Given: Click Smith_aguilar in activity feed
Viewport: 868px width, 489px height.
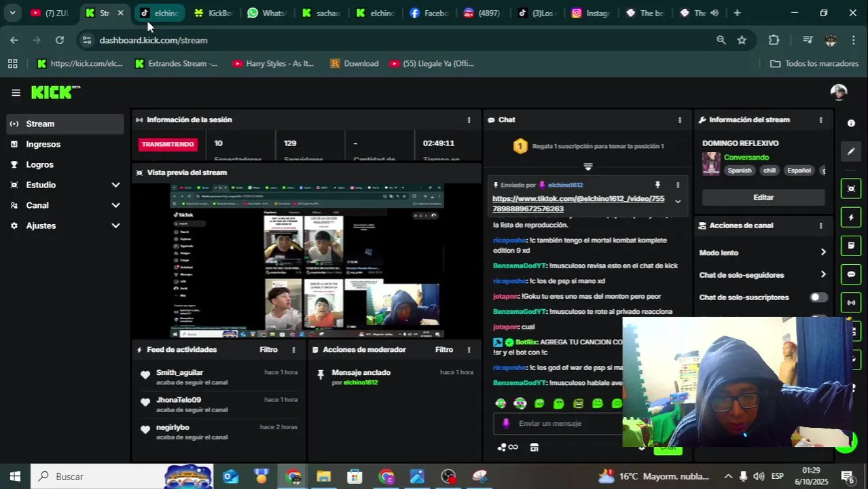Looking at the screenshot, I should click(179, 373).
